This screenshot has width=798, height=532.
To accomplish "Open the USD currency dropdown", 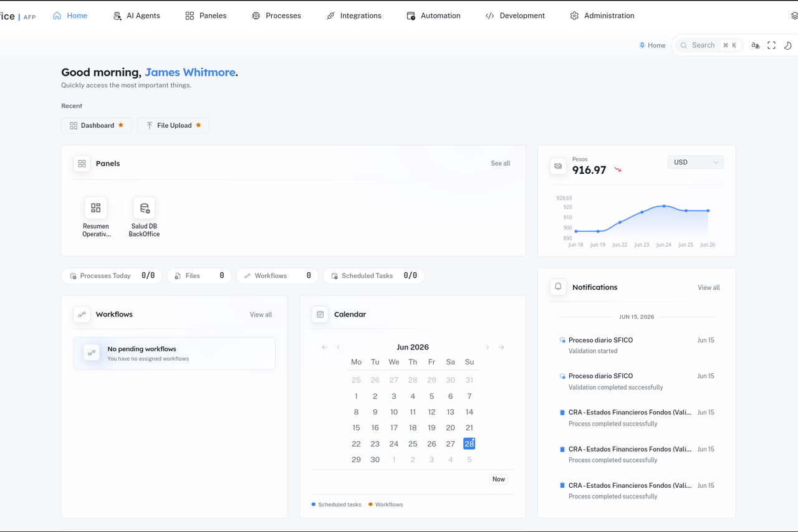I will tap(695, 163).
